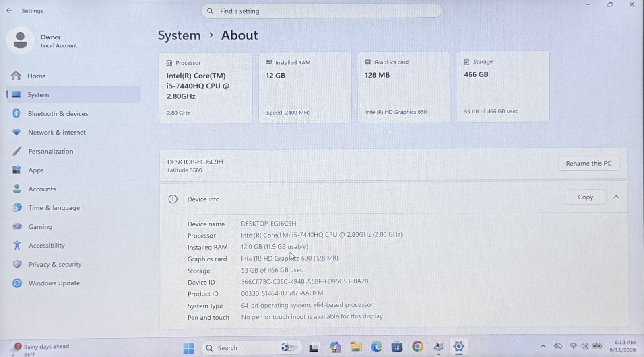Open the Processor card
Screen dimensions: 644x357
point(206,88)
